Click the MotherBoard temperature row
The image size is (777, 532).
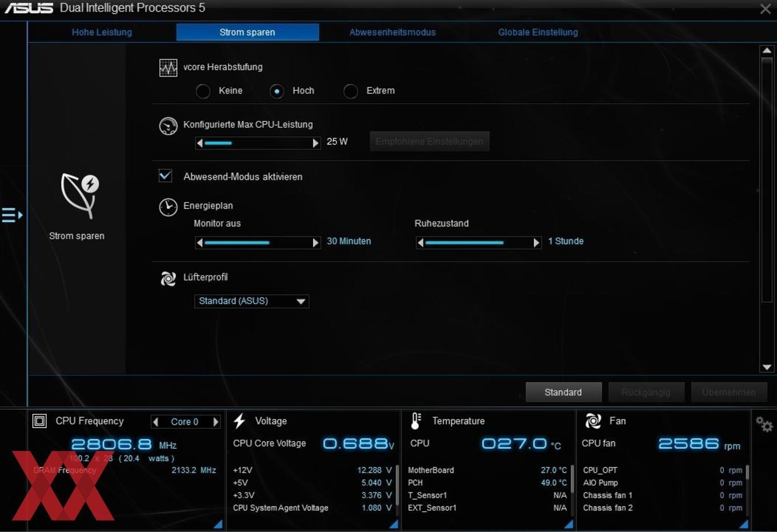(x=487, y=470)
